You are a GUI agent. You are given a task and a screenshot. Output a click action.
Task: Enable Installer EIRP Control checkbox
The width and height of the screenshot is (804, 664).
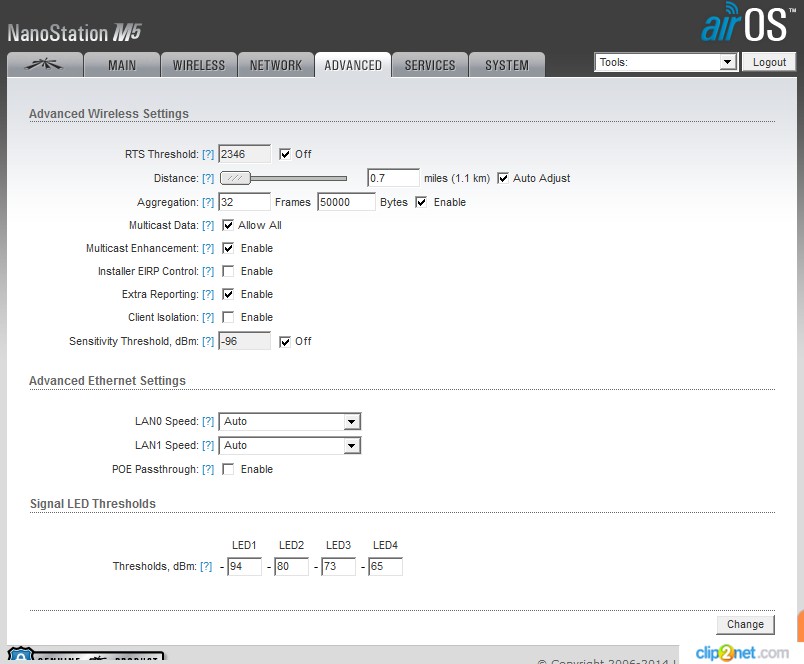(x=228, y=272)
